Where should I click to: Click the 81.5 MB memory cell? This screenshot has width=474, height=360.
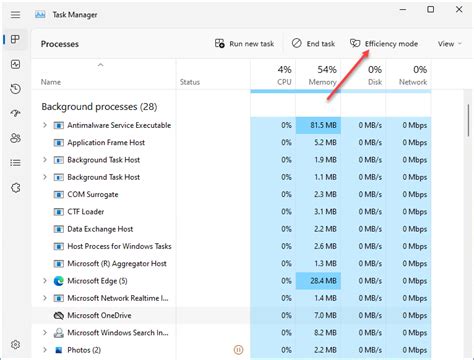[318, 125]
